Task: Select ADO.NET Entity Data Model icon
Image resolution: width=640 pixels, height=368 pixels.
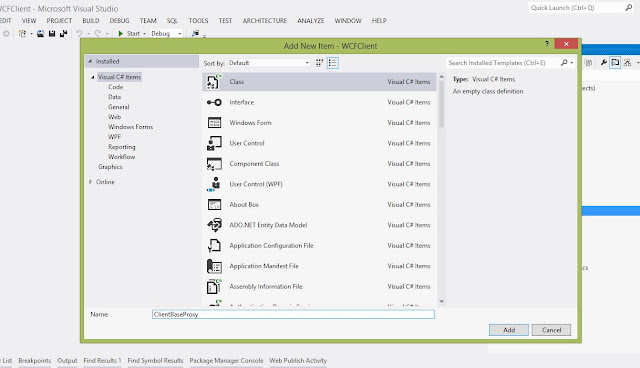Action: point(214,225)
